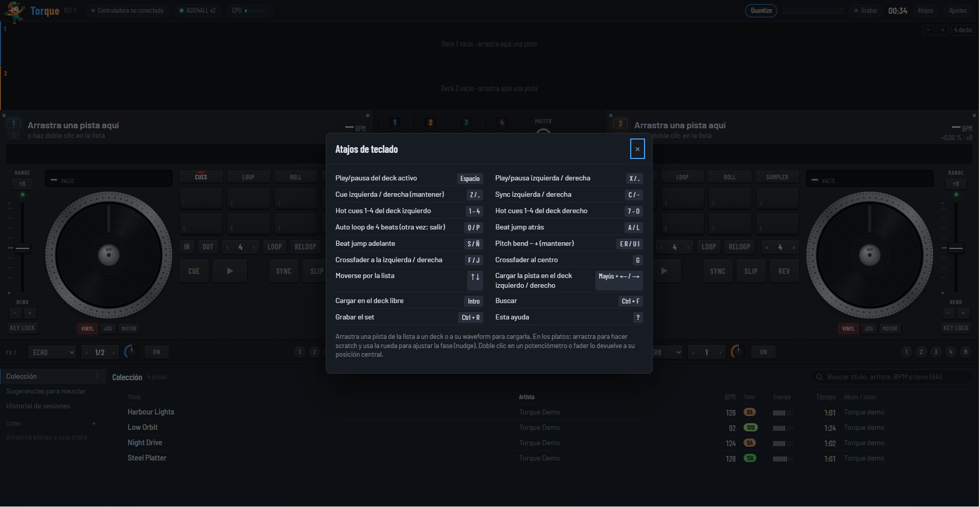Click right FX assign button M
The height and width of the screenshot is (507, 980).
click(x=966, y=352)
